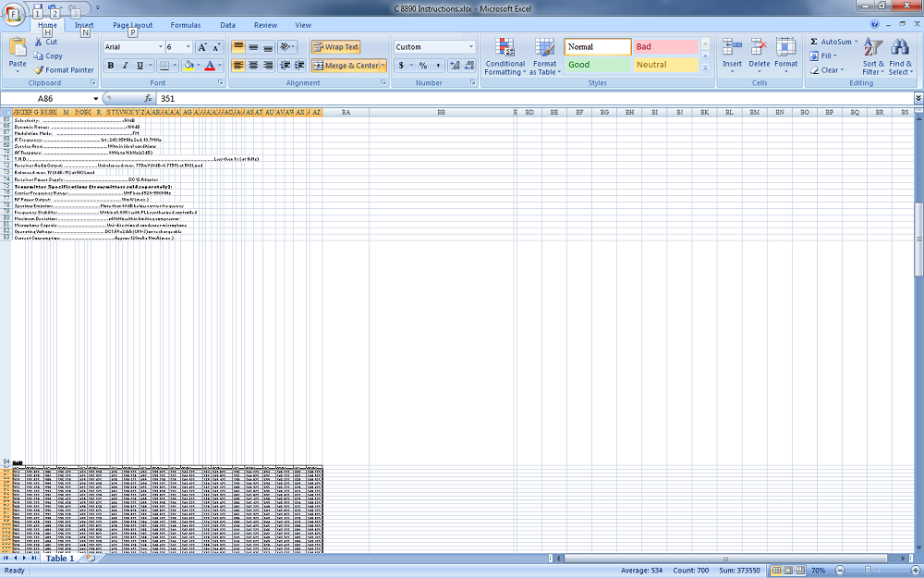This screenshot has width=924, height=578.
Task: Apply the Bad cell style
Action: pos(665,47)
